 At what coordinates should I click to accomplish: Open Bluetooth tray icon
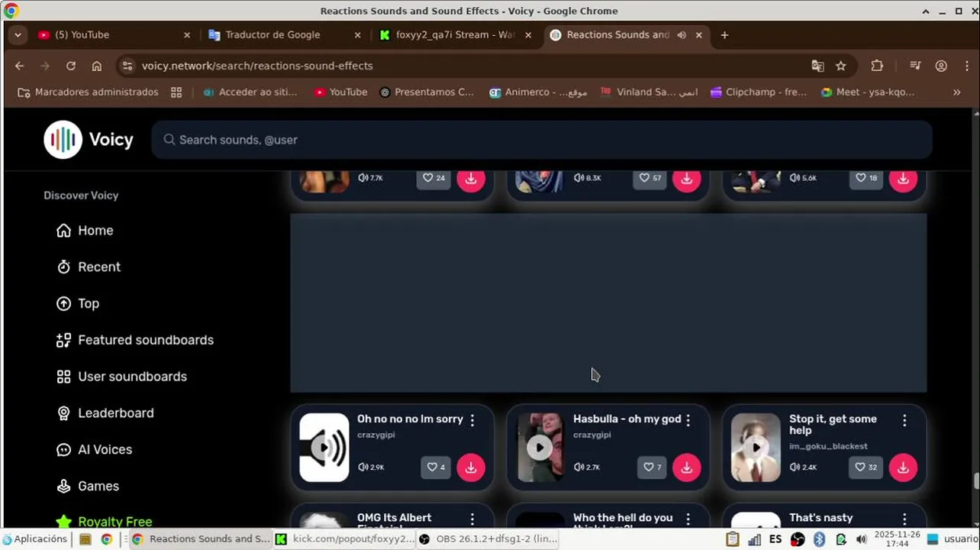pos(820,539)
